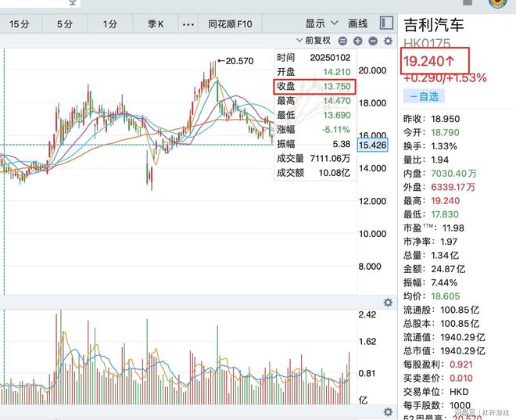Click the 量比 1.94 row
This screenshot has height=420, width=516.
[426, 160]
